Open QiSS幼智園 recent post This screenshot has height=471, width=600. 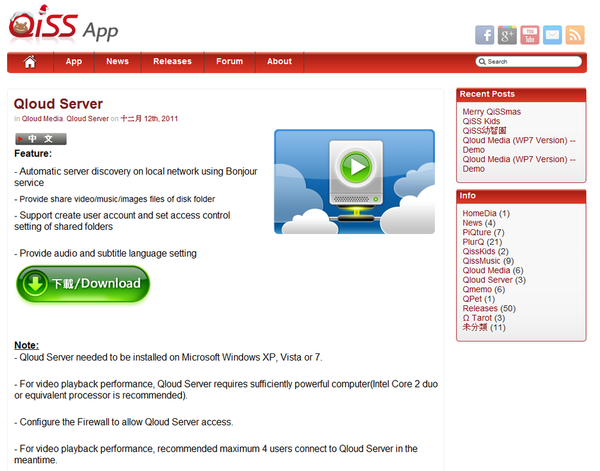click(484, 131)
